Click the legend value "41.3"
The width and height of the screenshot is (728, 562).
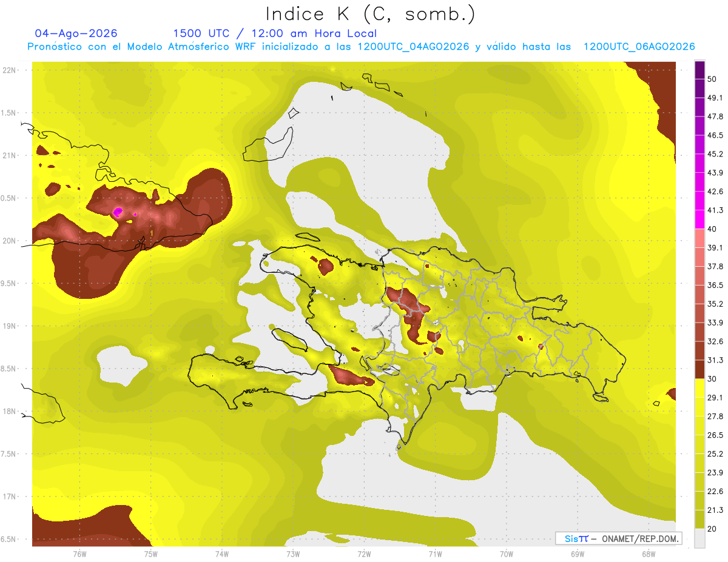715,210
